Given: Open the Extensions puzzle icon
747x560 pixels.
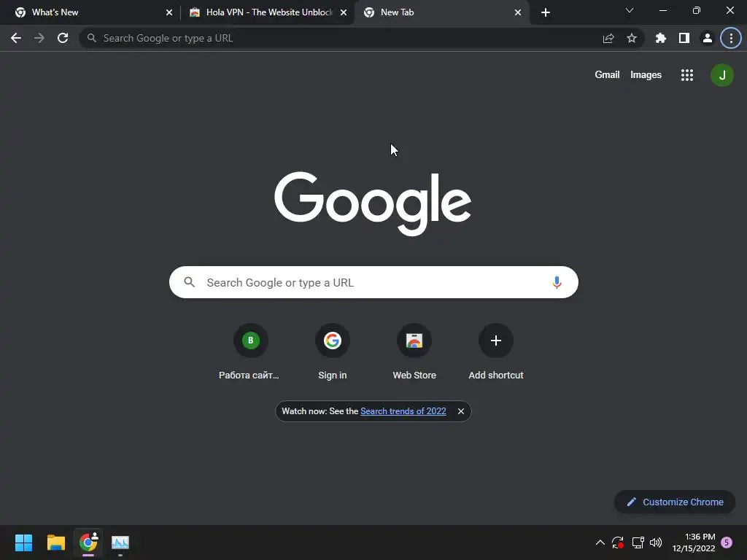Looking at the screenshot, I should tap(661, 38).
